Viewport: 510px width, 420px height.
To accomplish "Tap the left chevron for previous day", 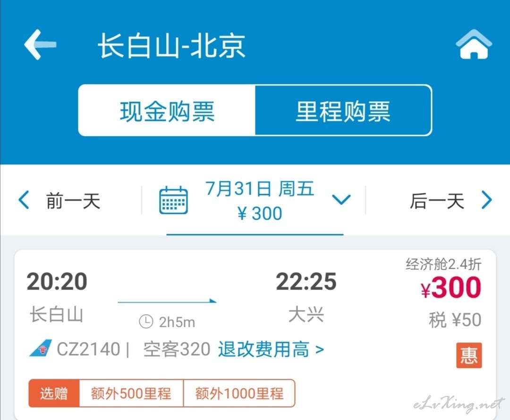I will coord(24,200).
